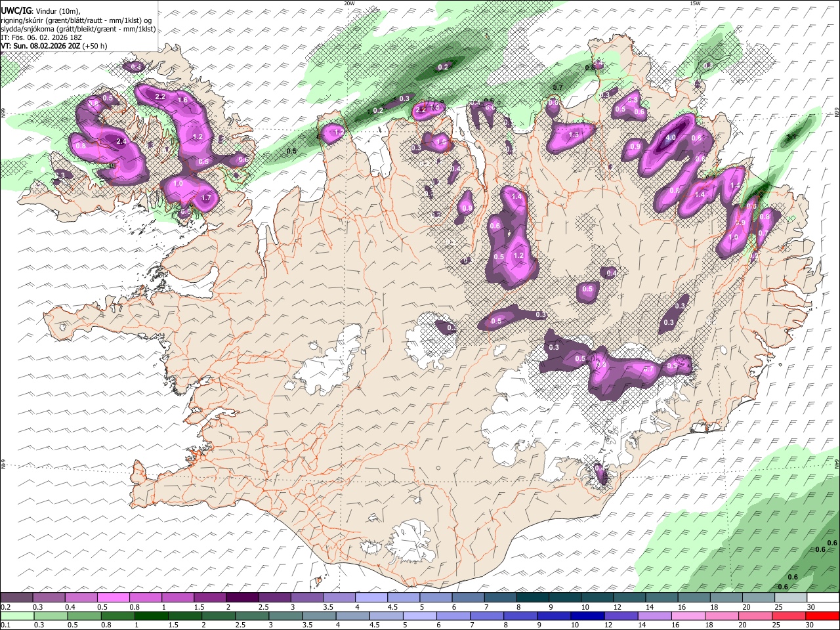Click the upper legend '0.2' label

click(x=5, y=607)
